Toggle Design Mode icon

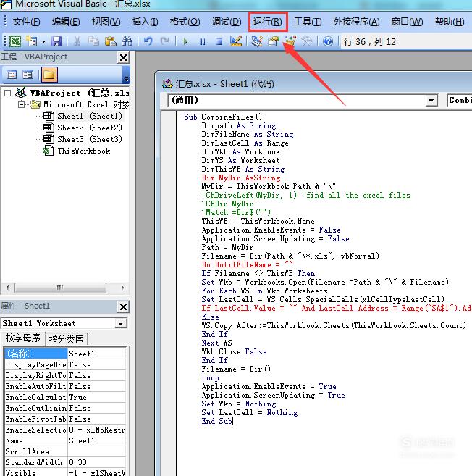(236, 41)
